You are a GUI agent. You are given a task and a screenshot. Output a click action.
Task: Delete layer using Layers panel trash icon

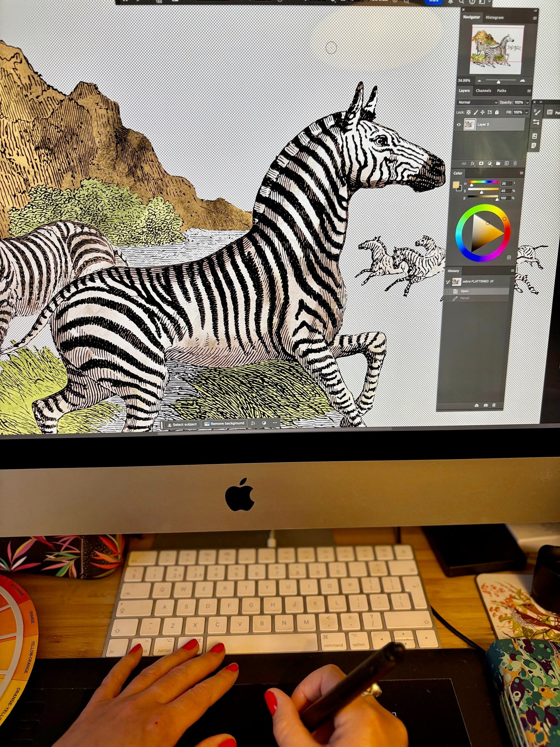(x=515, y=164)
